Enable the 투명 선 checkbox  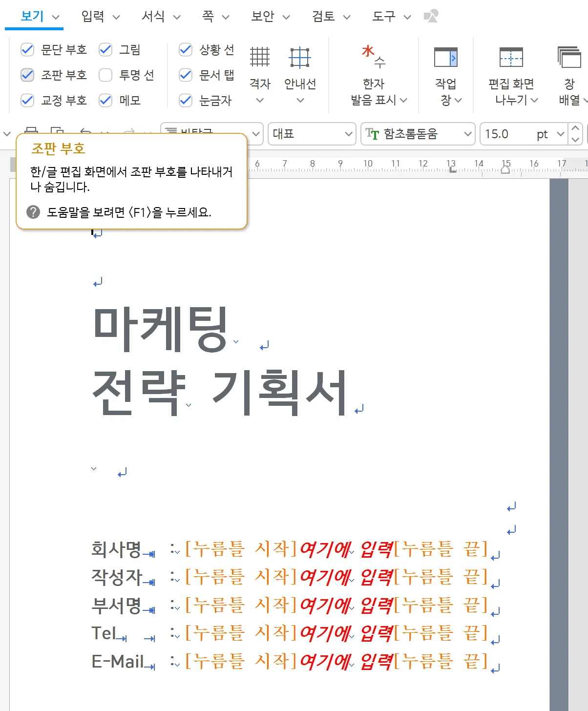pos(105,75)
